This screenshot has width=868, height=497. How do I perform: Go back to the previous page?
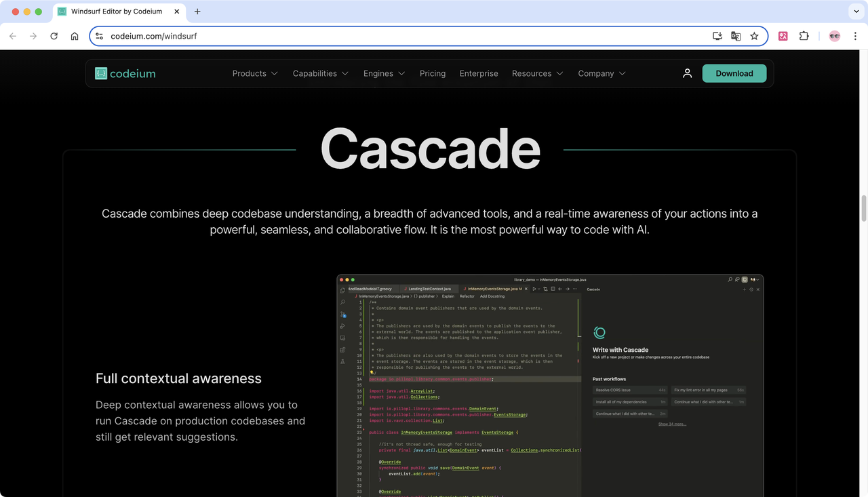[13, 36]
